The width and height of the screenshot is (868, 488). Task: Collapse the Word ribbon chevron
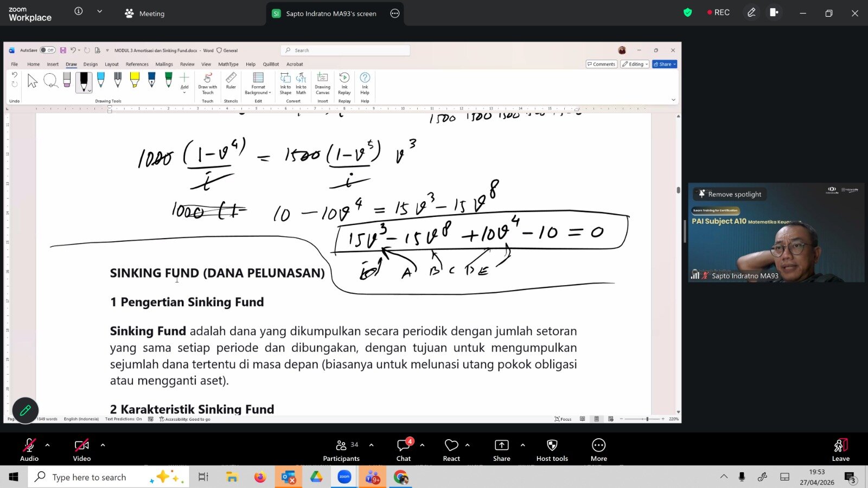[673, 100]
